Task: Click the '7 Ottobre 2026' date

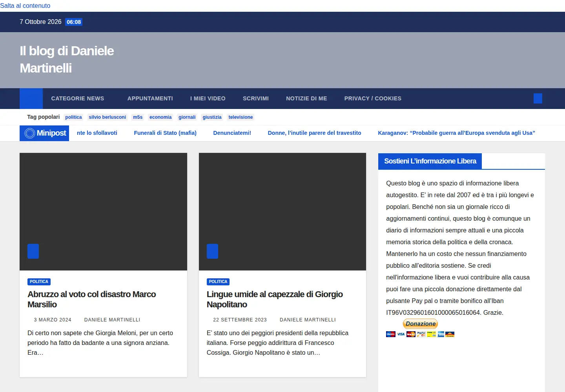Action: click(40, 22)
